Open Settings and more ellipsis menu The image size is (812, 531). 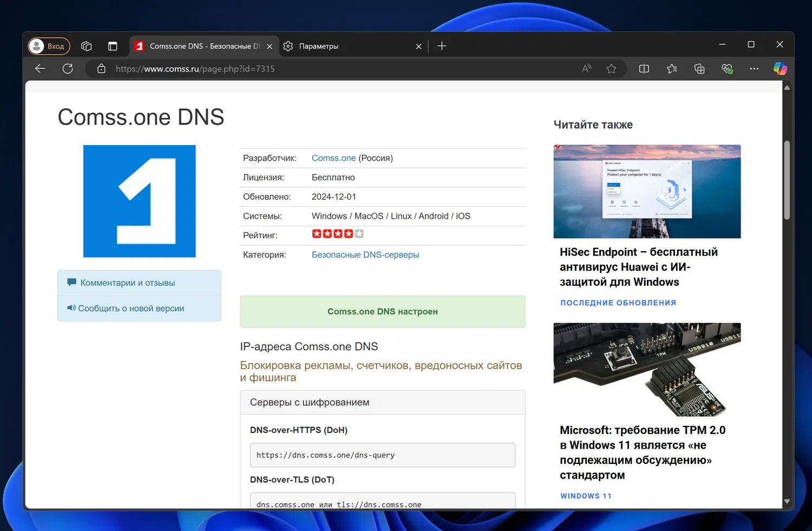pyautogui.click(x=754, y=69)
